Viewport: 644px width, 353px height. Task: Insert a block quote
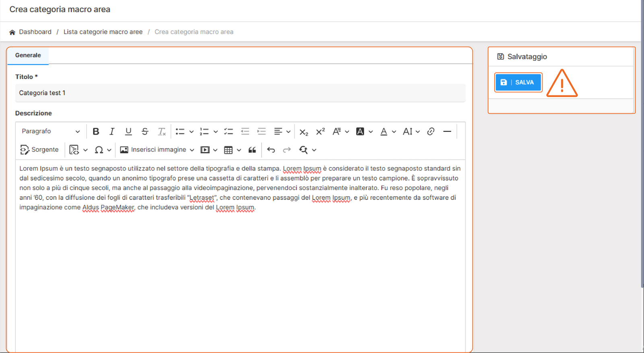point(252,150)
